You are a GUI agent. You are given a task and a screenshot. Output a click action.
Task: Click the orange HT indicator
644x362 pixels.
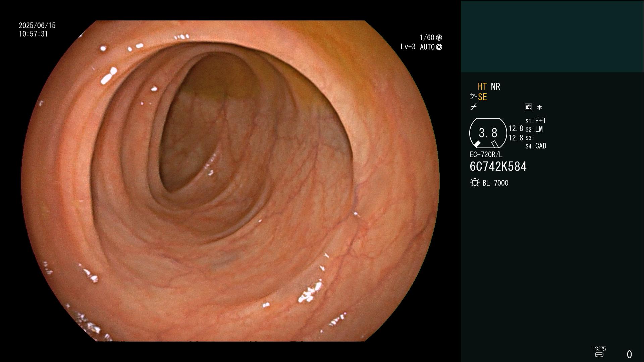coord(482,87)
